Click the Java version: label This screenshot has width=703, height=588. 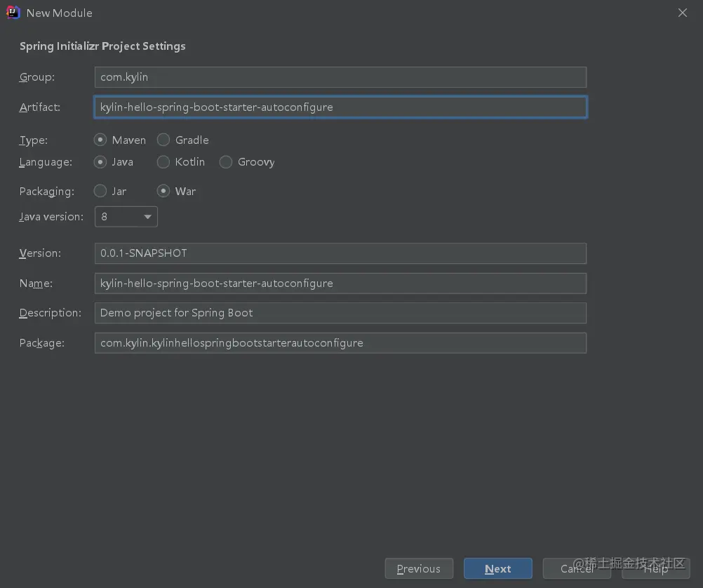51,217
